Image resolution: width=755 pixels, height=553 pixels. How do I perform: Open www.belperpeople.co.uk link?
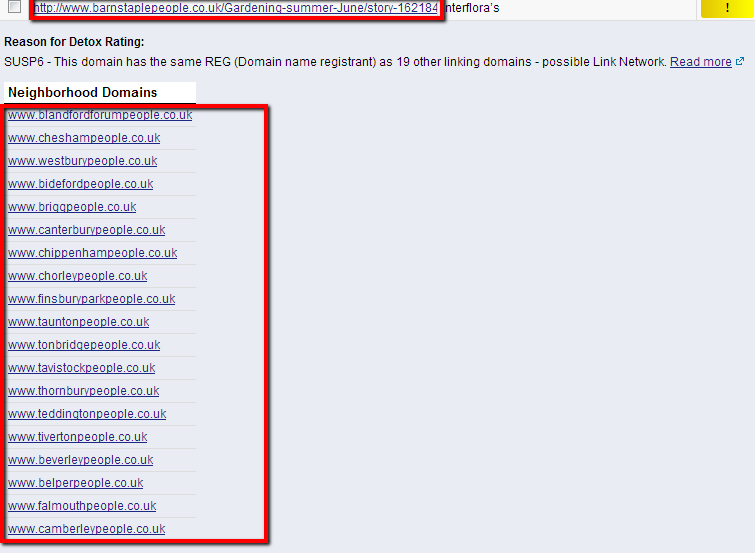pyautogui.click(x=76, y=483)
